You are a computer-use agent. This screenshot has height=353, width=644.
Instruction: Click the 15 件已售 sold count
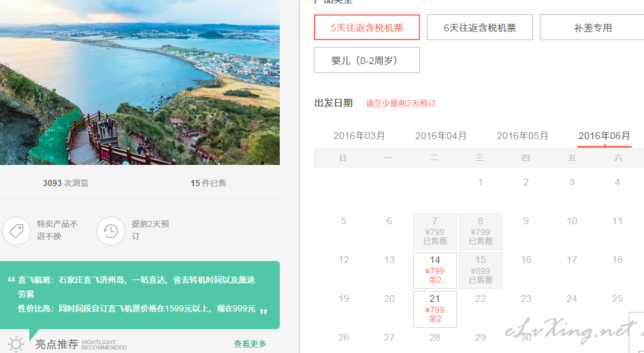208,183
